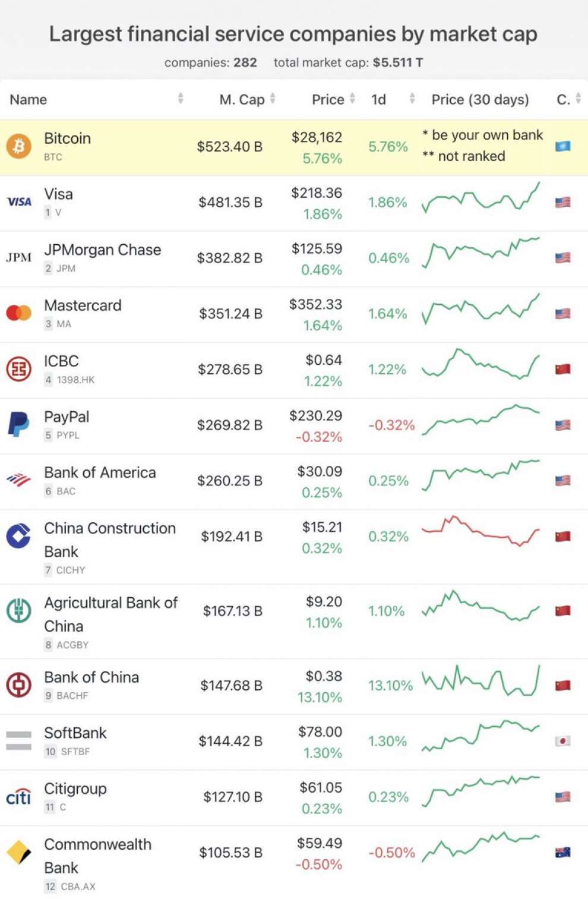Image resolution: width=588 pixels, height=899 pixels.
Task: Click Visa's 30-day price chart
Action: click(480, 199)
